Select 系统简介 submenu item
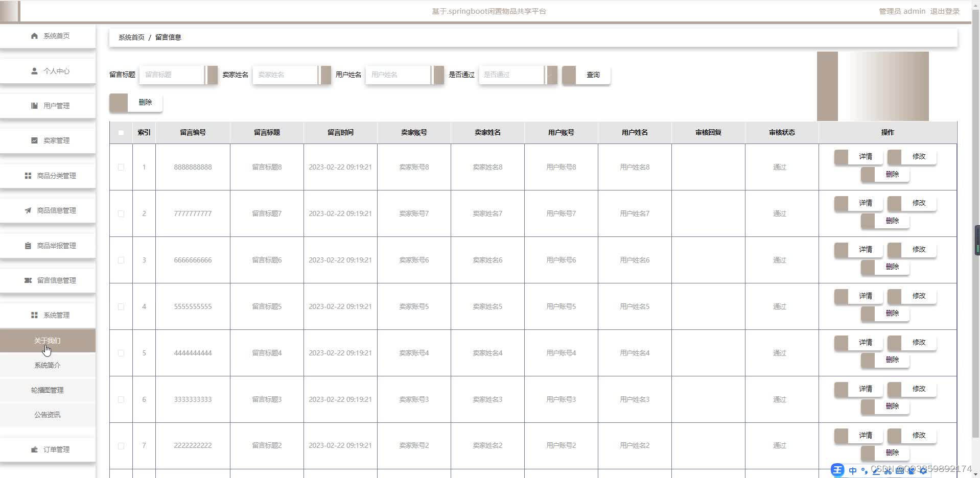The height and width of the screenshot is (478, 980). pos(48,365)
